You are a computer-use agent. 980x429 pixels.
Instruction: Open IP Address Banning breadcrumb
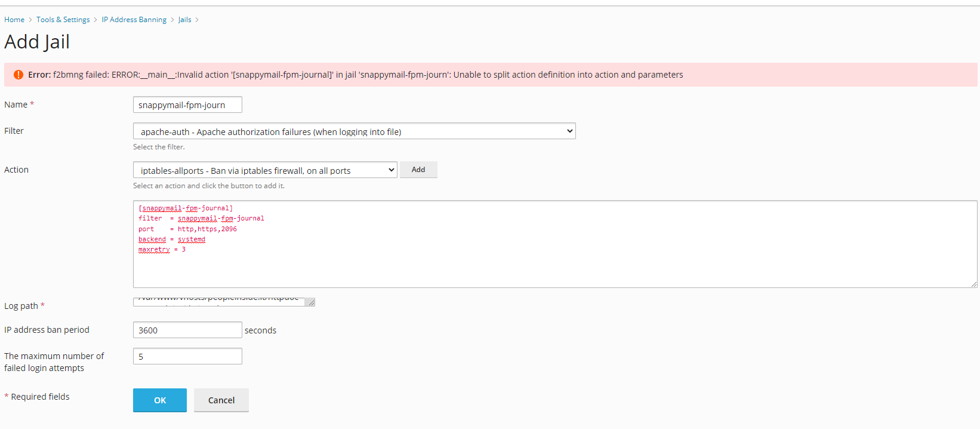[134, 20]
